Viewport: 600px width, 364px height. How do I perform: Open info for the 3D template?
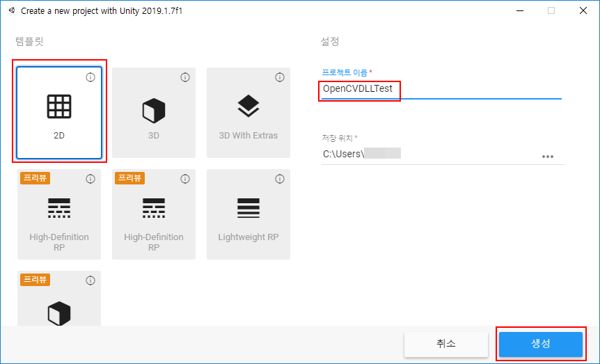point(185,77)
